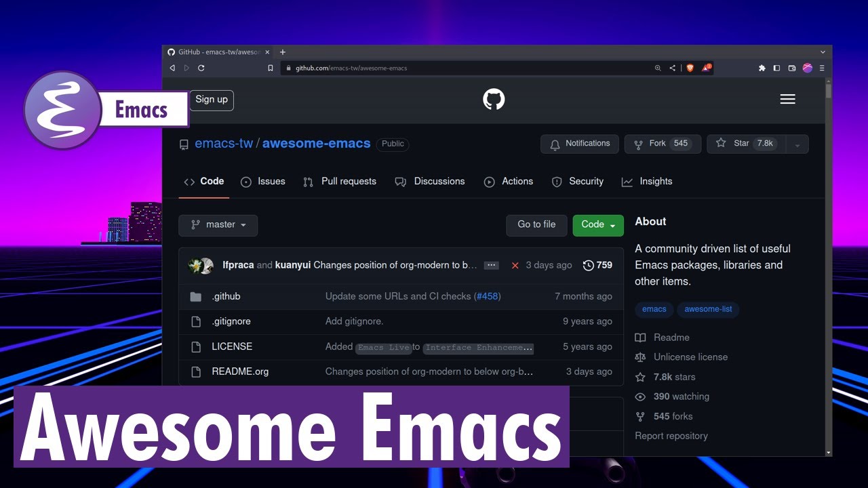Switch to the Insights tab
868x488 pixels.
[647, 182]
